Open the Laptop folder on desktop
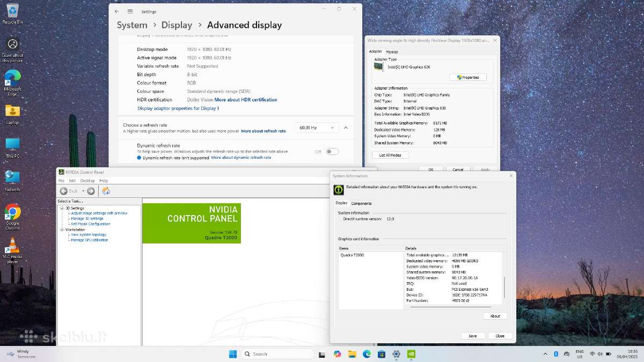 coord(12,115)
